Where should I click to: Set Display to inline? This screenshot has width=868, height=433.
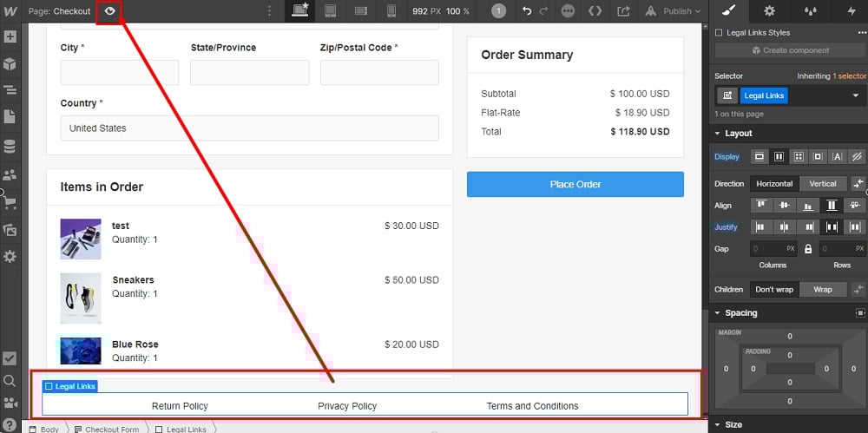pos(837,157)
